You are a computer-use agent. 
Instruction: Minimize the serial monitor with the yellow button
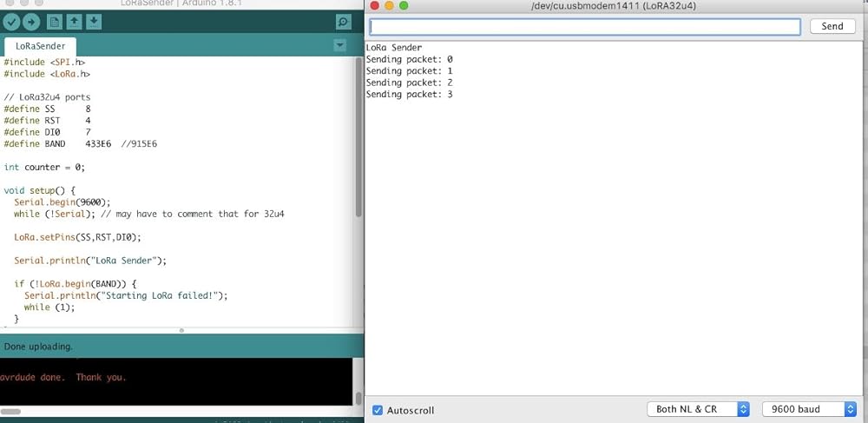coord(389,6)
